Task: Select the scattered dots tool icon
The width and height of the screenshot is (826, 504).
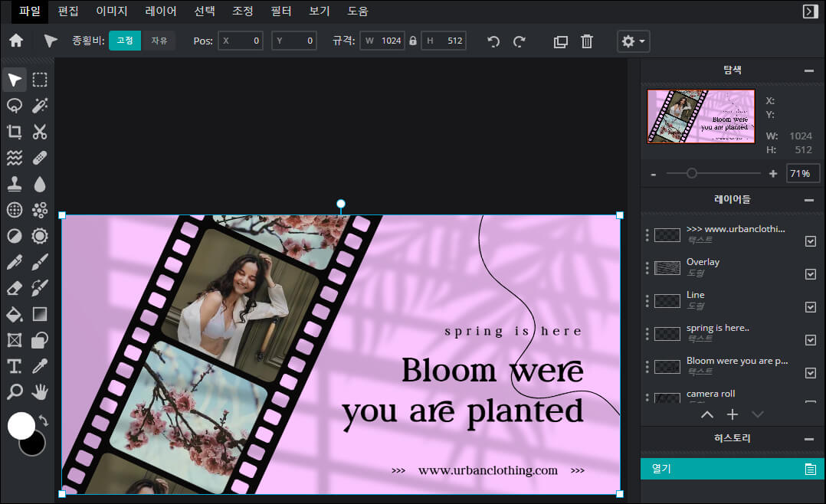Action: point(40,210)
